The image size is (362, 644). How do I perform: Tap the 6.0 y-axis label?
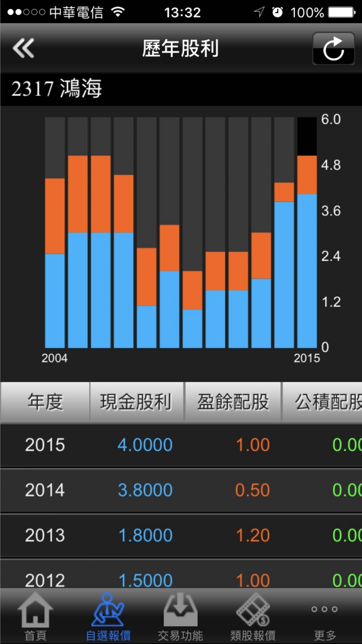pos(331,119)
